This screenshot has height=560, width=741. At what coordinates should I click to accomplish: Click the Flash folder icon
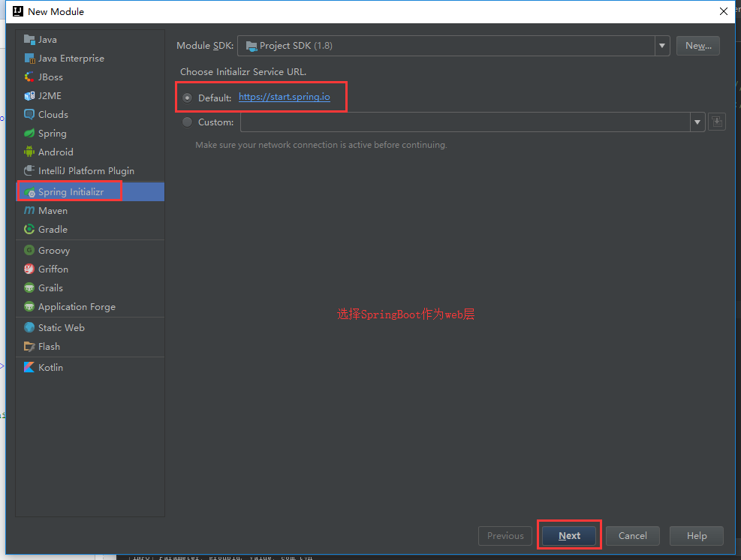click(29, 346)
